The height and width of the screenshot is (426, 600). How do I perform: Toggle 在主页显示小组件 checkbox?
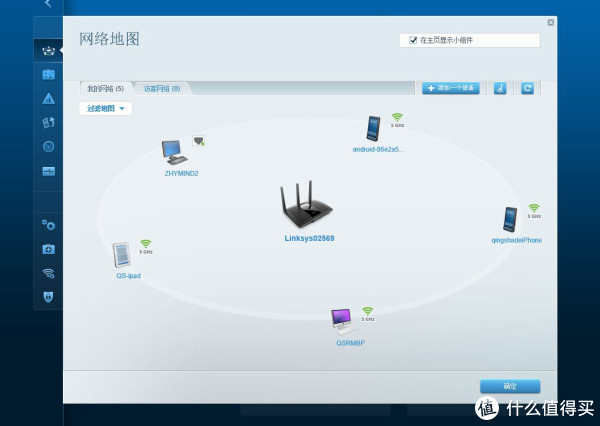[x=413, y=40]
